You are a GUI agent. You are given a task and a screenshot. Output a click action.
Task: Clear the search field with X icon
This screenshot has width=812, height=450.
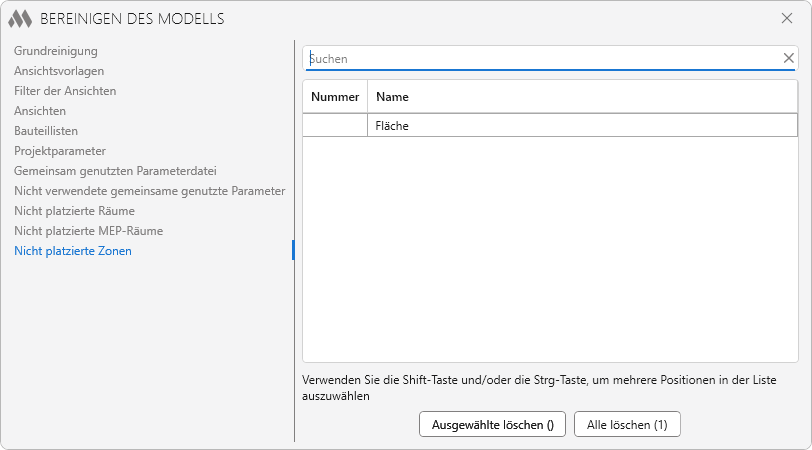pyautogui.click(x=788, y=59)
